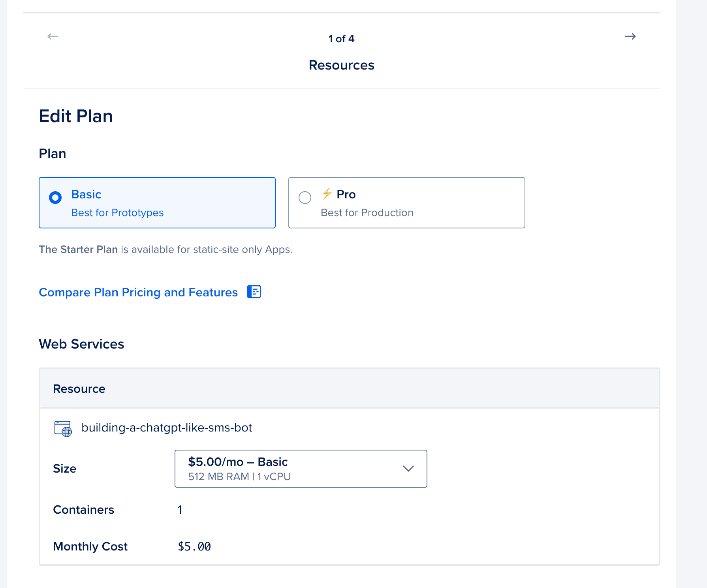Click the lightning bolt icon beside Pro
The width and height of the screenshot is (707, 588).
(x=327, y=194)
